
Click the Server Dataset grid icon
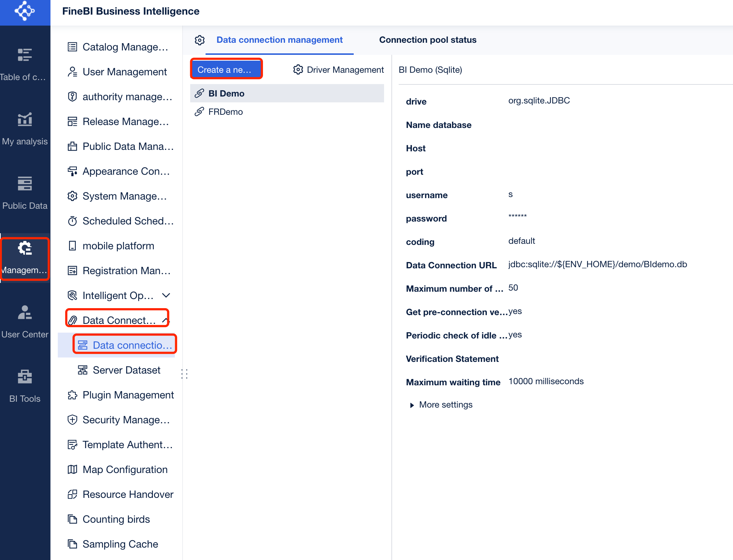click(x=82, y=370)
